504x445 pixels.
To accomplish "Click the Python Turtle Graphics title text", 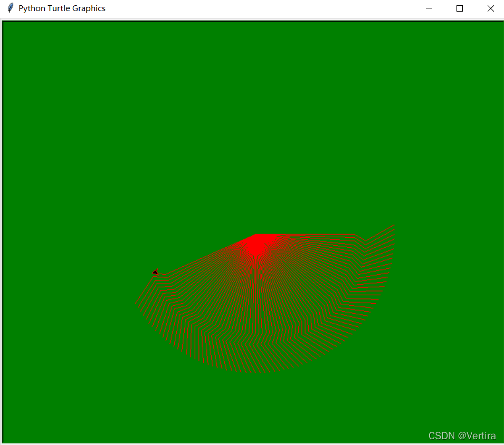I will 62,8.
